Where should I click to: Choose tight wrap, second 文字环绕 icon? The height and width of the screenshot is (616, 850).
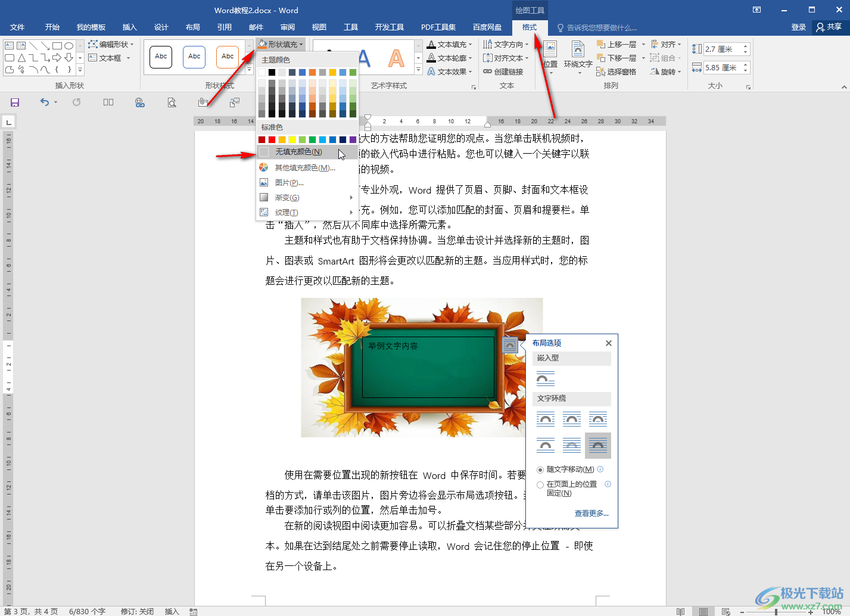(x=572, y=419)
